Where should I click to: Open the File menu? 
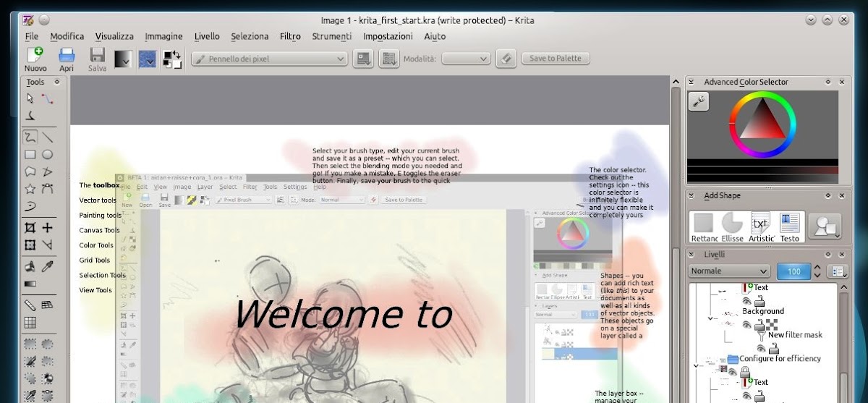coord(32,36)
